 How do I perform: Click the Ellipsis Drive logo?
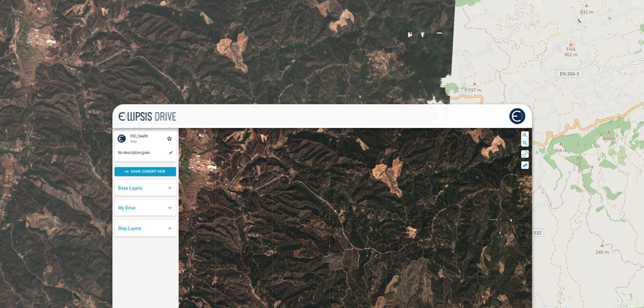tap(147, 116)
